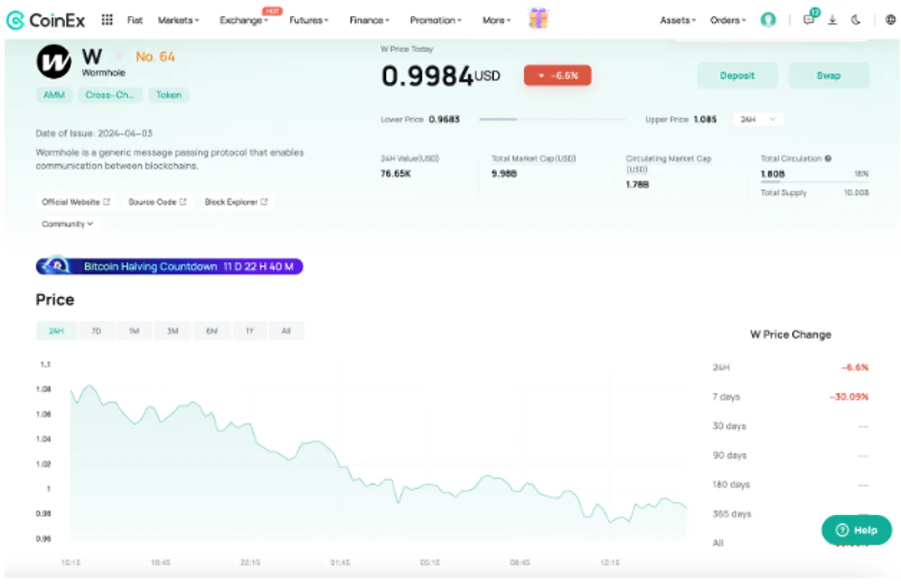Expand the Community links
Viewport: 901px width, 588px height.
[x=67, y=224]
